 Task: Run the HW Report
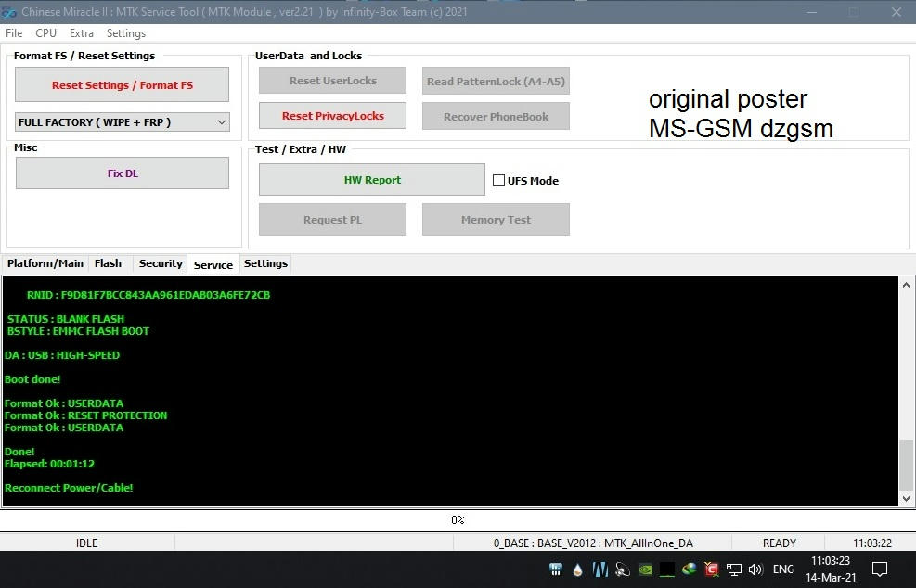(x=371, y=179)
